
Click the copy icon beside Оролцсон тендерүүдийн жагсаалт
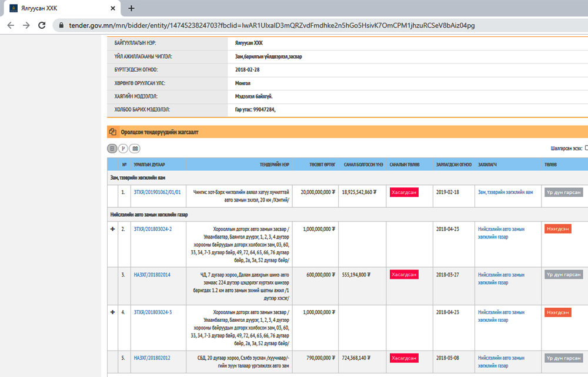point(113,132)
